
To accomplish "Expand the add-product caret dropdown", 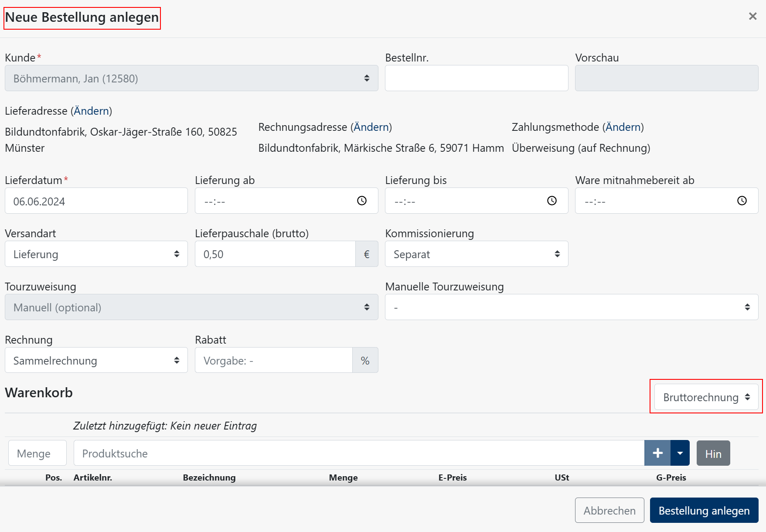I will tap(680, 453).
